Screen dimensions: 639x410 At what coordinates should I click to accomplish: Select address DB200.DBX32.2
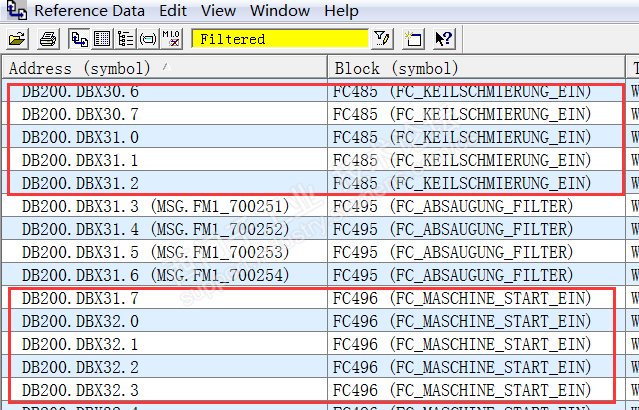(x=80, y=367)
